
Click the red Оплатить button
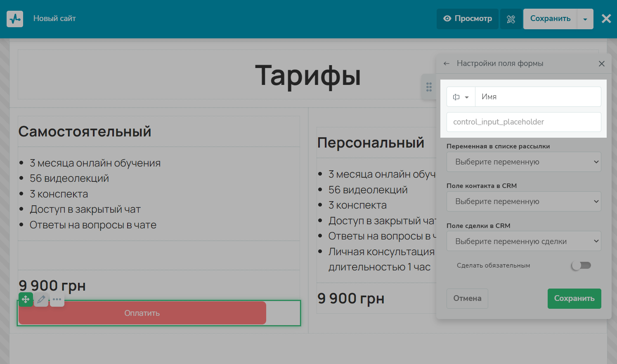click(142, 313)
